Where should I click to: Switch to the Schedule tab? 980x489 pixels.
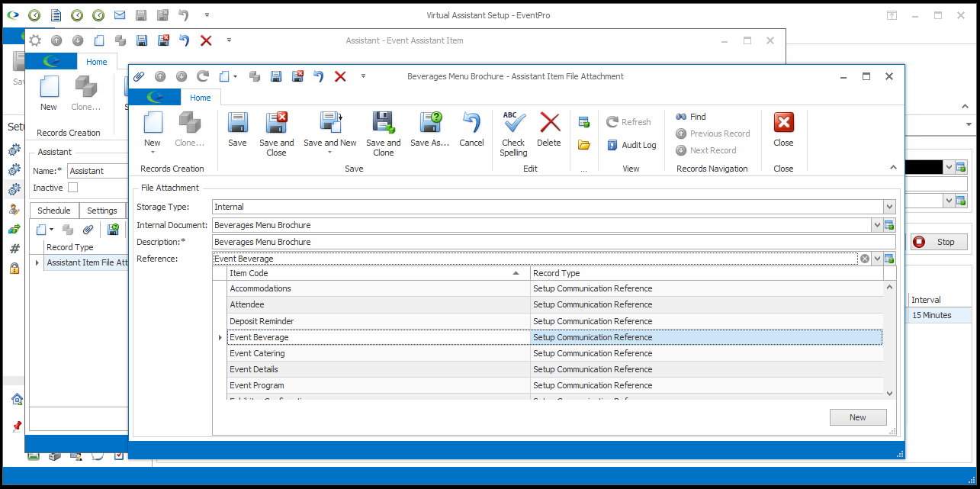54,211
